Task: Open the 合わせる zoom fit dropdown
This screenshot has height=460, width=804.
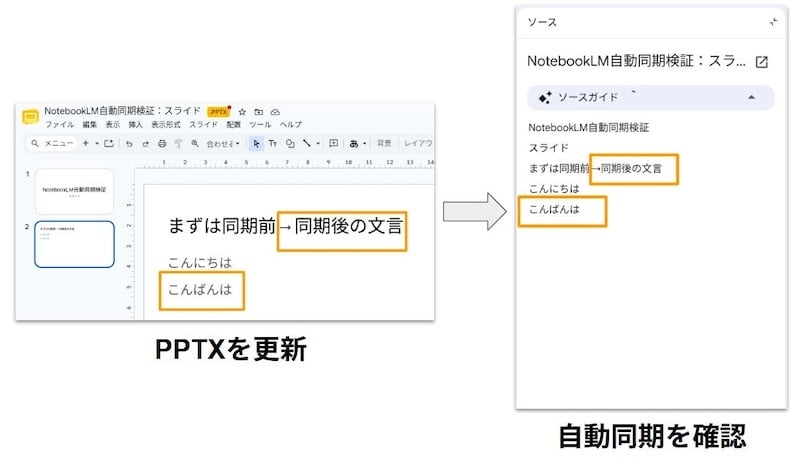Action: 223,144
